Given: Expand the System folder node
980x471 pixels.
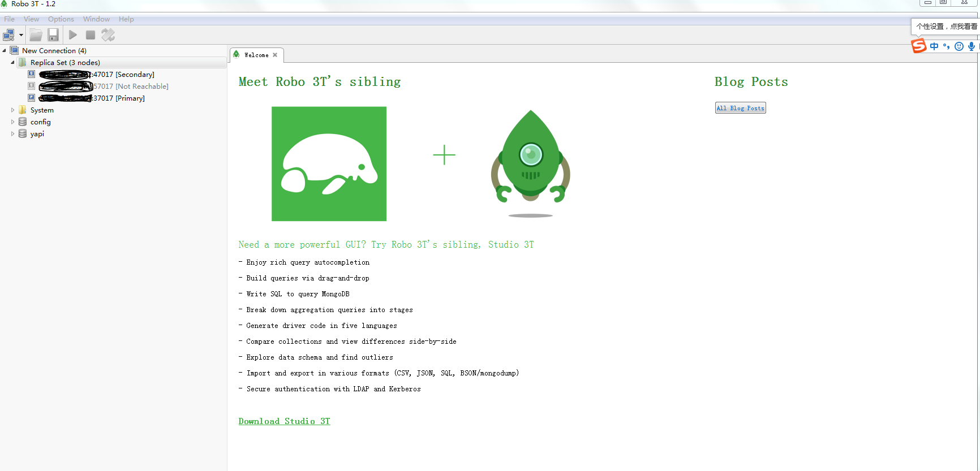Looking at the screenshot, I should tap(12, 110).
